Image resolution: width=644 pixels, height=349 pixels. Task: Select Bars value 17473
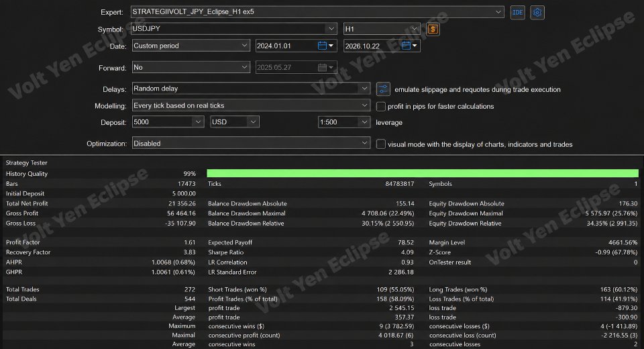coord(186,184)
